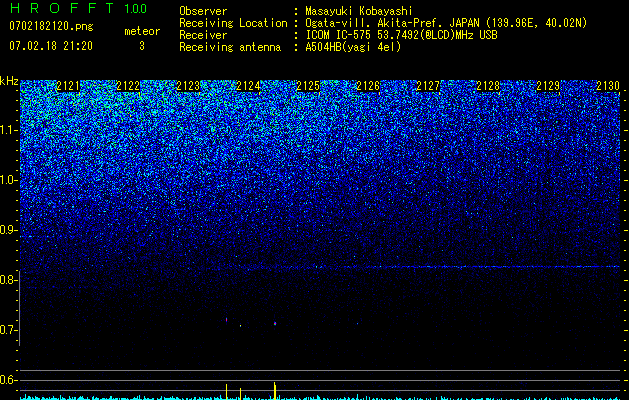Click the Receiver label
The image size is (629, 400).
203,35
